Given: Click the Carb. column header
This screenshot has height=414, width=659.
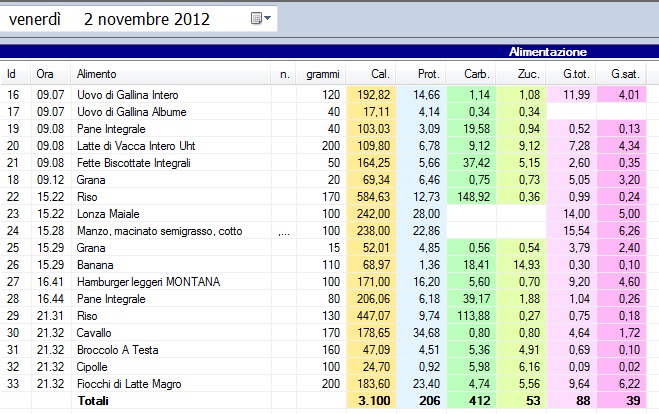Looking at the screenshot, I should (x=475, y=74).
